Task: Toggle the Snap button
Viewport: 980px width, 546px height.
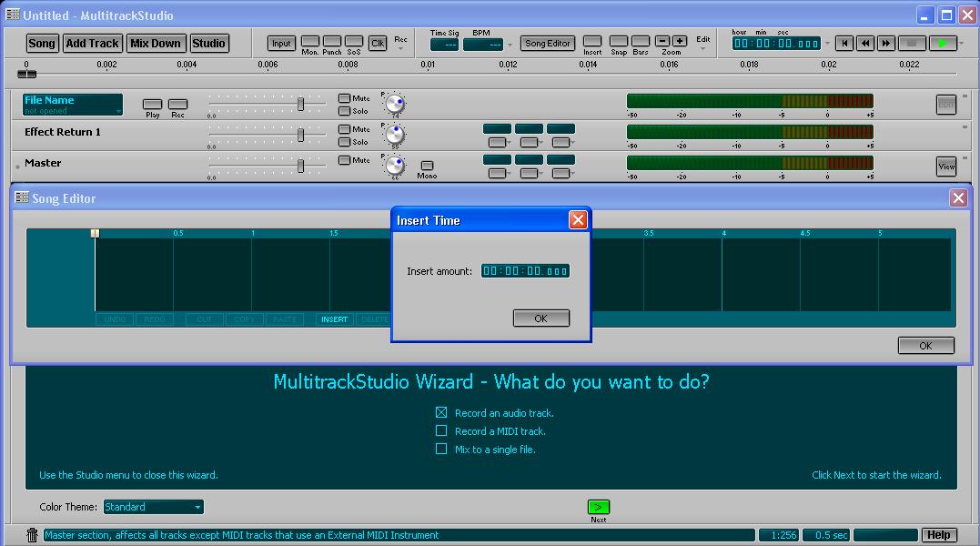Action: (619, 41)
